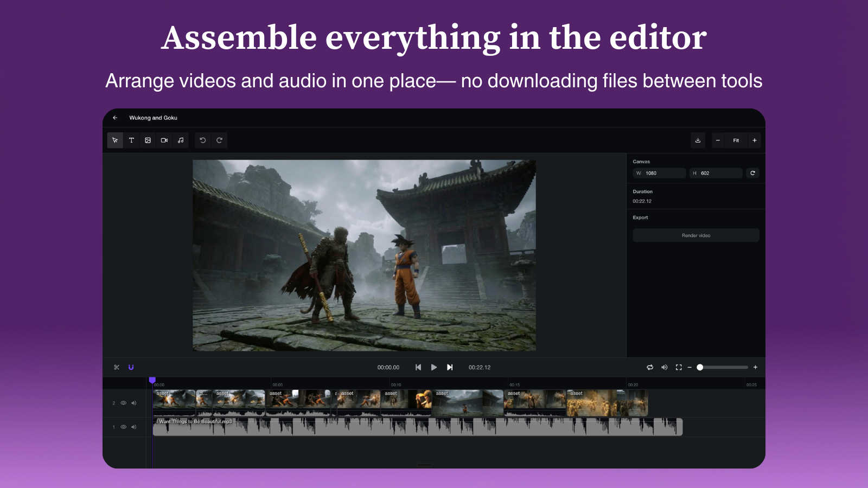Click the Render video button
Viewport: 868px width, 488px height.
click(x=696, y=235)
